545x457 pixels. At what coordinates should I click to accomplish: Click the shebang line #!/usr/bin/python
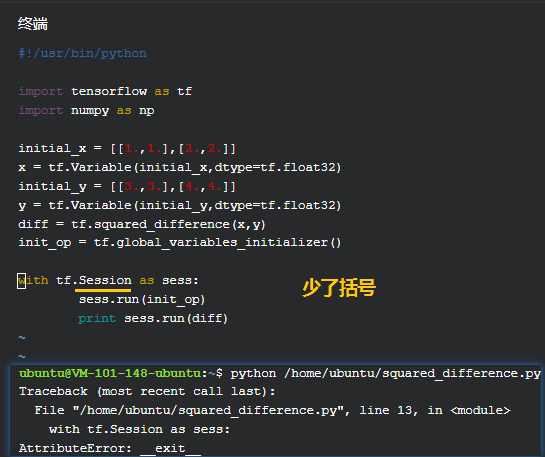(82, 53)
